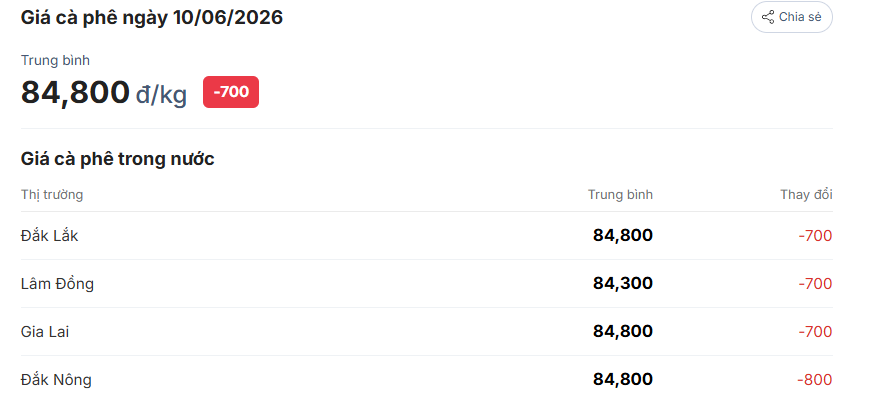886x397 pixels.
Task: Click the share icon in Chia sẻ button
Action: [767, 17]
